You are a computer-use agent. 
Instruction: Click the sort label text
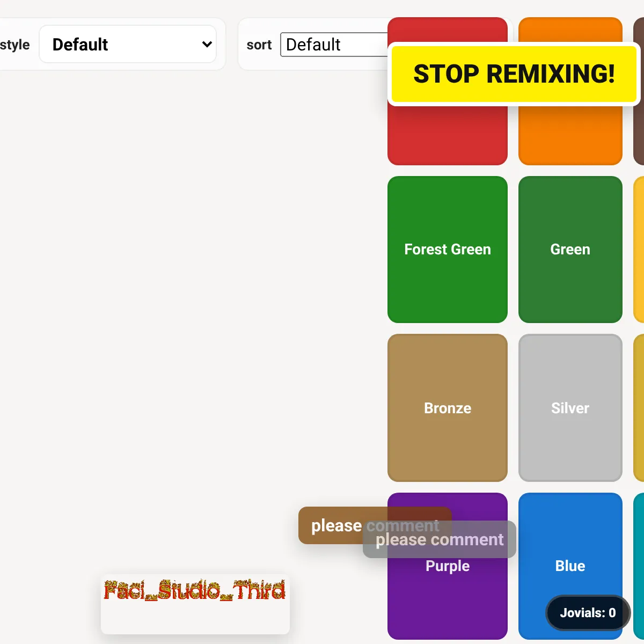click(259, 45)
